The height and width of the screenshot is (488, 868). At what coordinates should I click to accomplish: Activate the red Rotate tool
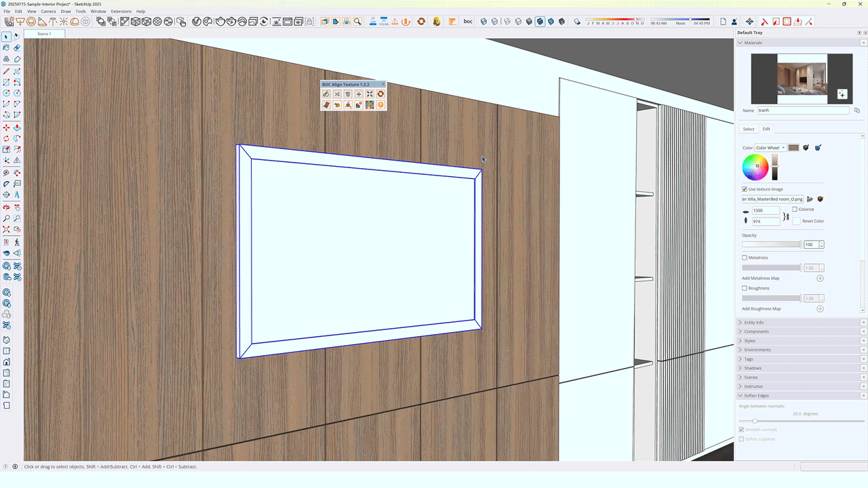coord(7,138)
